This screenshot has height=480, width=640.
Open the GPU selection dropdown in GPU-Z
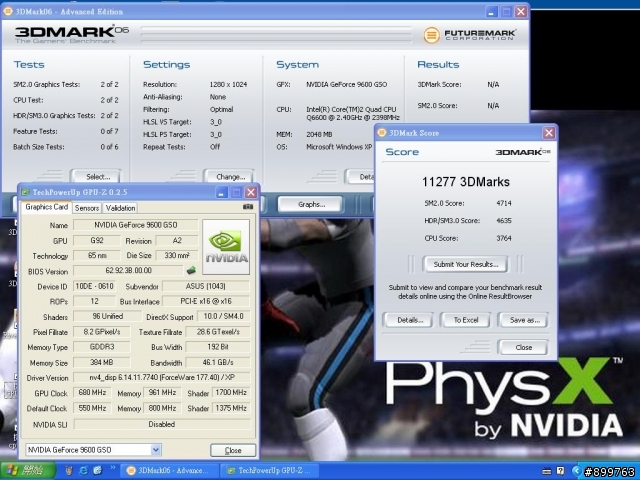pyautogui.click(x=156, y=450)
